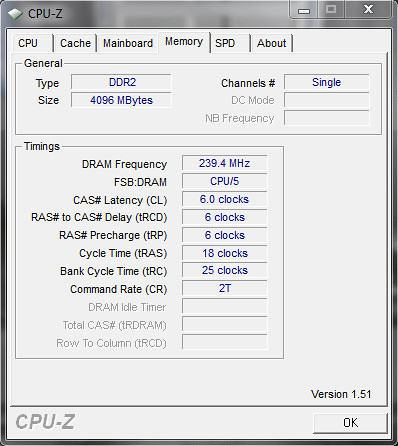Viewport: 398px width, 446px height.
Task: Click the empty Row To Column field
Action: coord(225,342)
